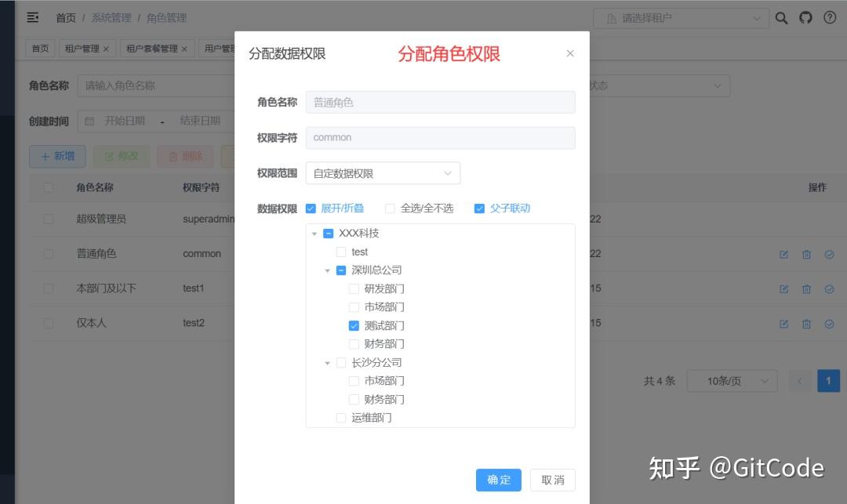Click the calendar icon beside 开始日期
The width and height of the screenshot is (847, 504).
(89, 121)
